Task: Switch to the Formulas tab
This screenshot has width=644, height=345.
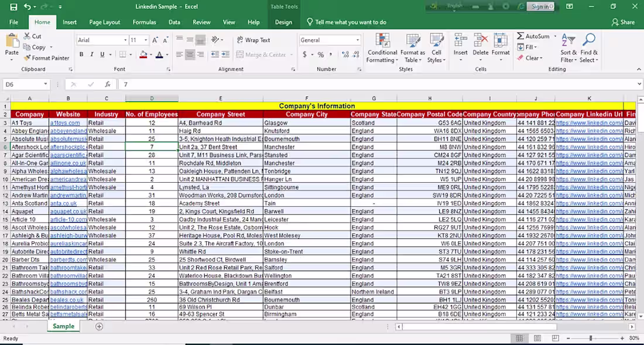Action: (x=144, y=22)
